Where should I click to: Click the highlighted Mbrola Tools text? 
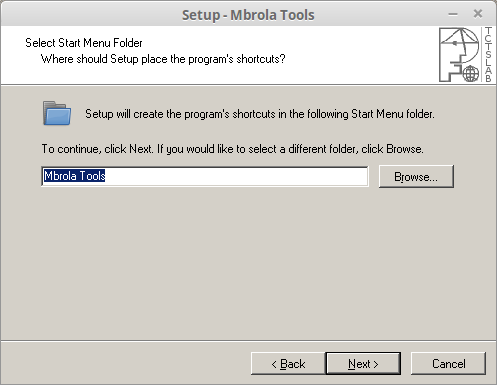point(75,176)
